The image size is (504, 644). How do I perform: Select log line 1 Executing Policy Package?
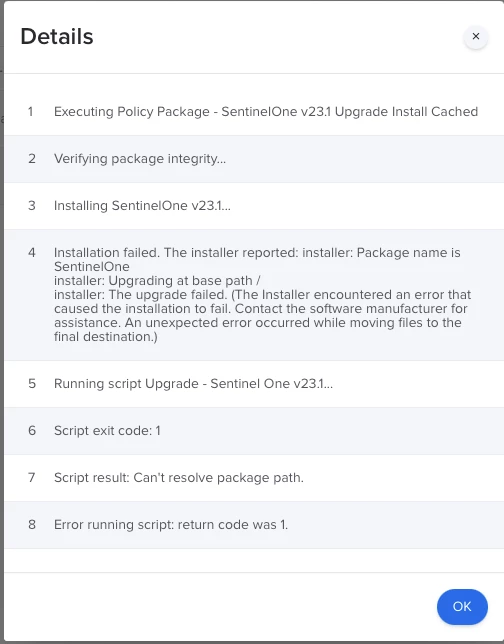point(254,112)
